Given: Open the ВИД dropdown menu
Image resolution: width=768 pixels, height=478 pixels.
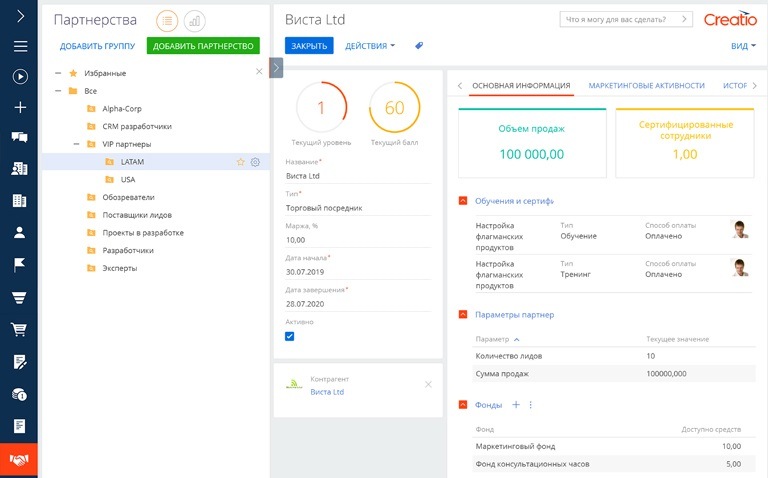Looking at the screenshot, I should 743,46.
